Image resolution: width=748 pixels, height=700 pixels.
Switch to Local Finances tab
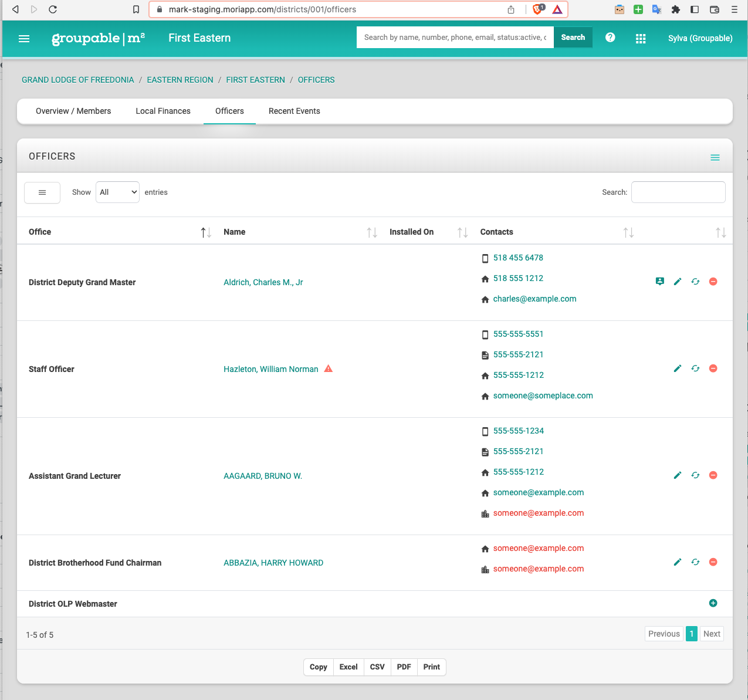[x=163, y=111]
